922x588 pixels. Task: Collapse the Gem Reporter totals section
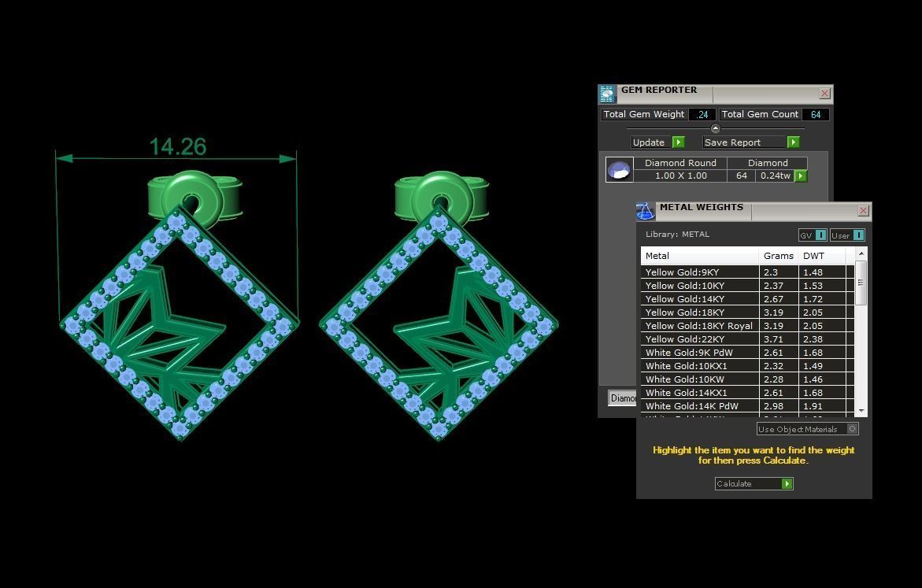716,128
